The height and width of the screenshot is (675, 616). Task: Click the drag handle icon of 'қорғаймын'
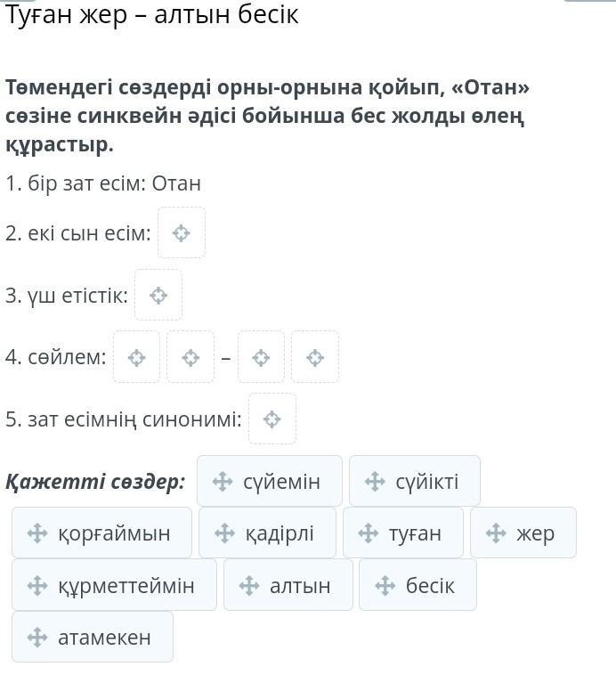point(37,533)
